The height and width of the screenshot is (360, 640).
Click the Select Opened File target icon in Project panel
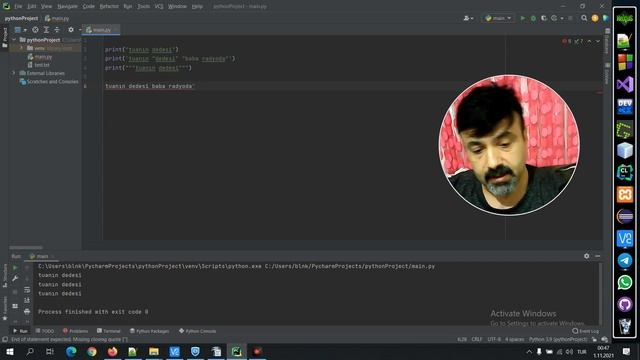[x=36, y=30]
